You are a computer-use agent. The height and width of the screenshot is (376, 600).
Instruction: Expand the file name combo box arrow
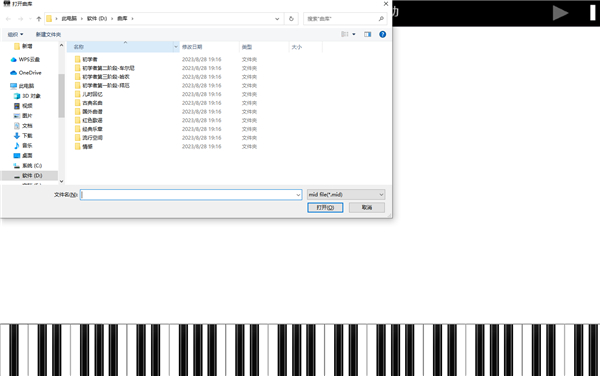(298, 195)
